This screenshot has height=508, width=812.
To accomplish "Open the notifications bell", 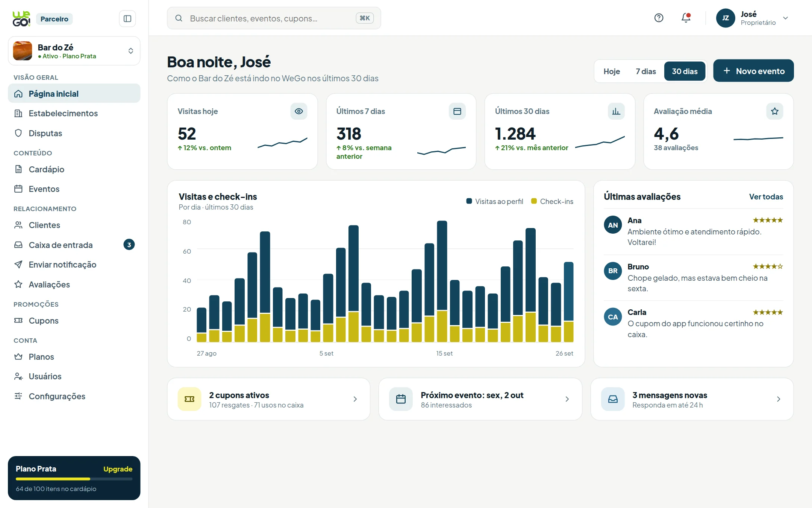I will click(686, 18).
